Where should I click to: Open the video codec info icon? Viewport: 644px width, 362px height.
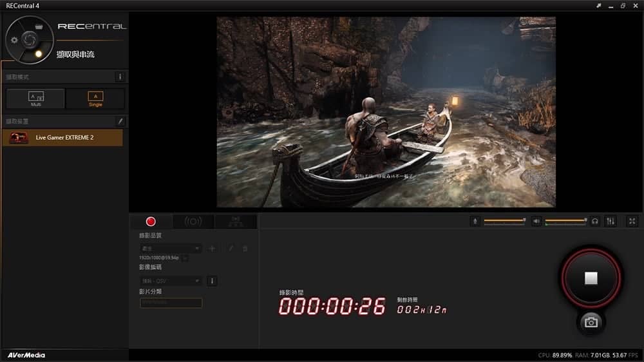(x=212, y=281)
